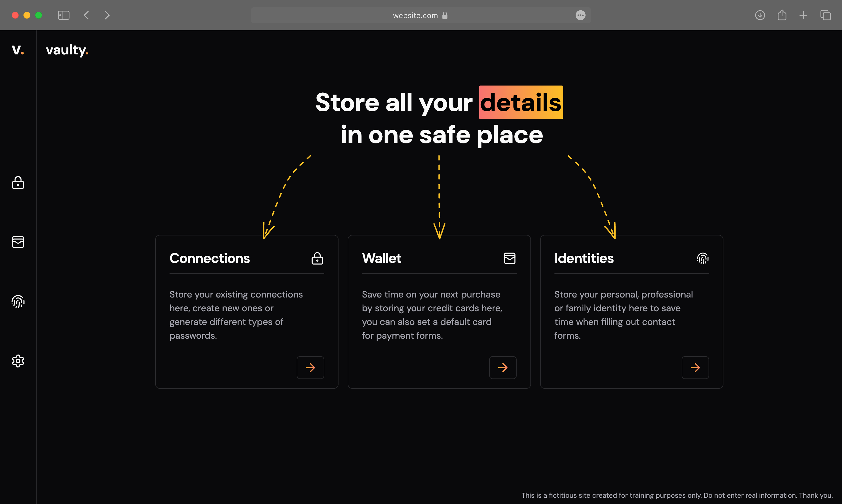
Task: Click wallet icon in Wallet card
Action: point(509,259)
